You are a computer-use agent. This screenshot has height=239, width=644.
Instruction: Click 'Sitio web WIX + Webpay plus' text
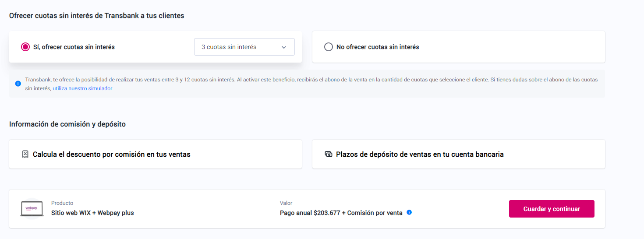[92, 213]
